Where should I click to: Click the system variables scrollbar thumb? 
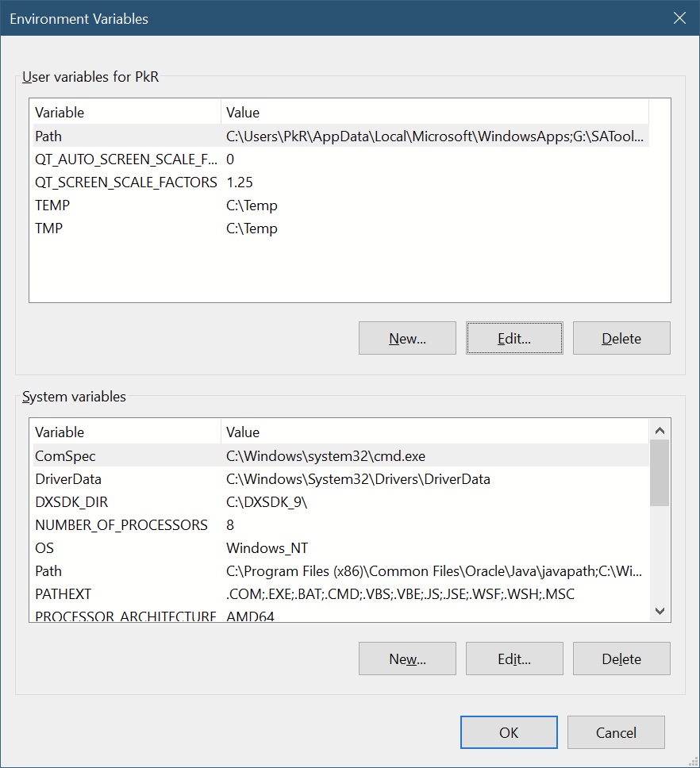659,473
